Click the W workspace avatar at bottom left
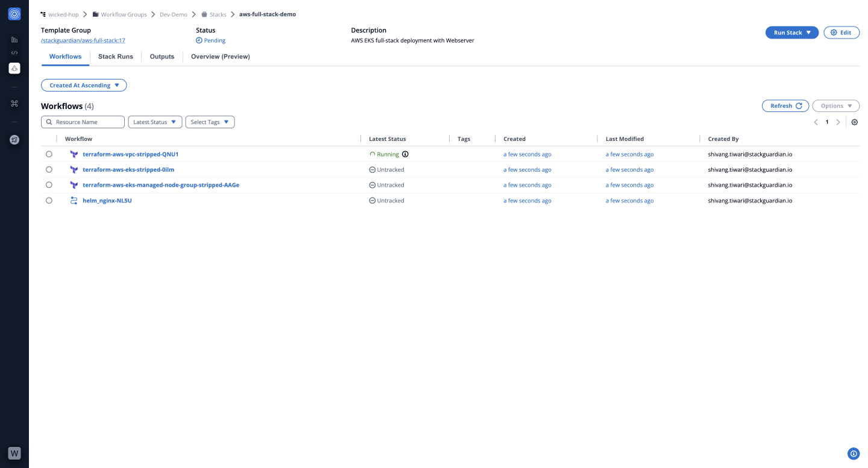The image size is (868, 468). pos(14,453)
